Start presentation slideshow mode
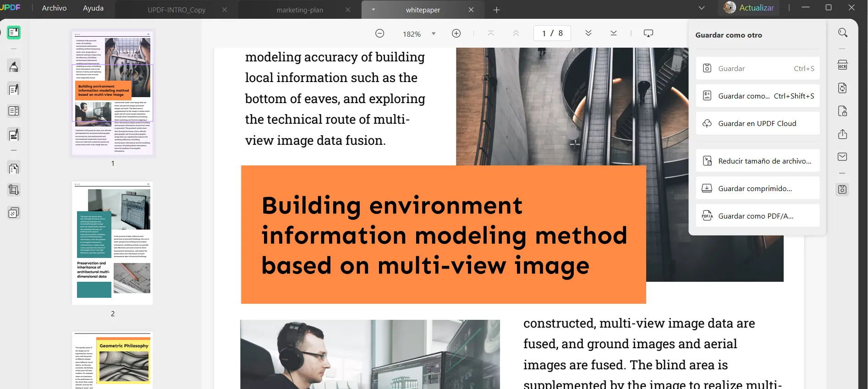The width and height of the screenshot is (868, 389). pyautogui.click(x=648, y=33)
